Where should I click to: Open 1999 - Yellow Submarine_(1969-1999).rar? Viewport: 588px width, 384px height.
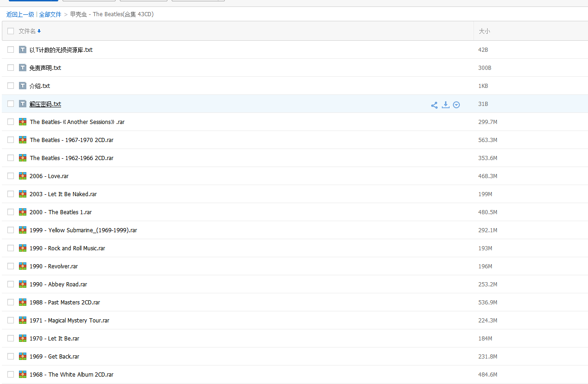point(83,230)
